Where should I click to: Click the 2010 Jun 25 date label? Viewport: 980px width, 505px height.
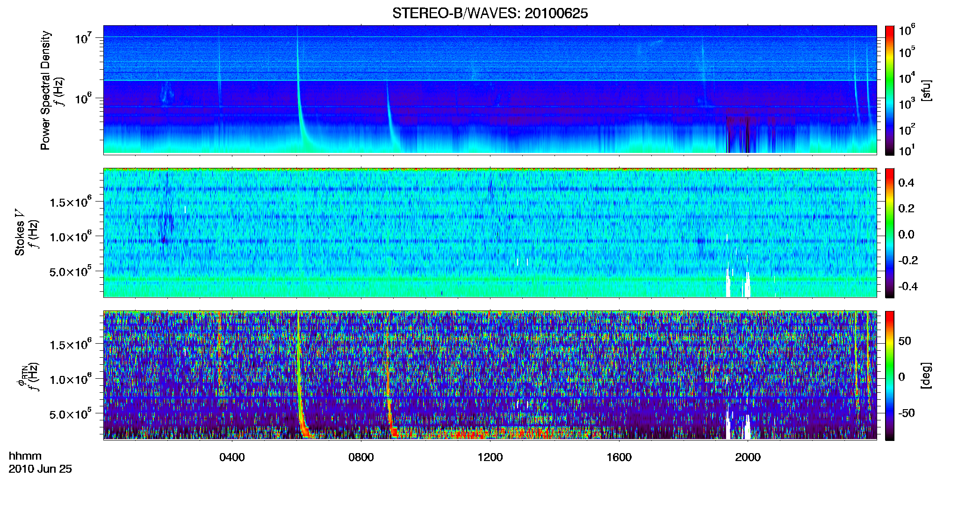(x=40, y=469)
